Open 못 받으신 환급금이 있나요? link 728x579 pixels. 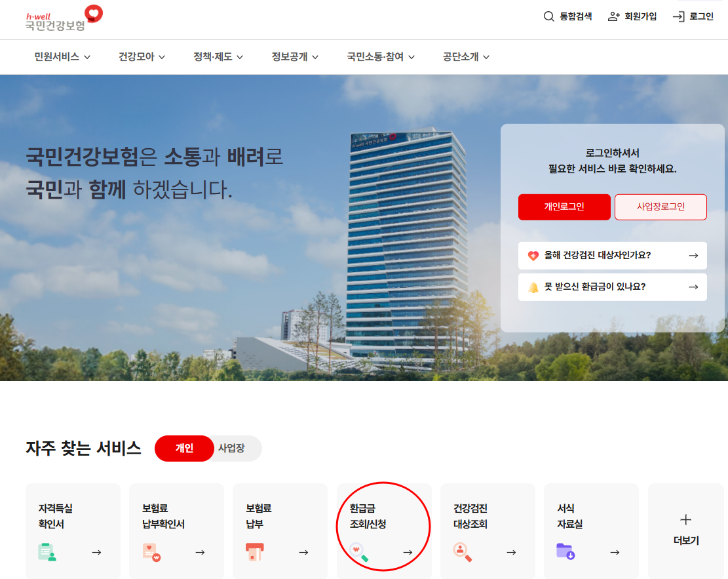click(595, 287)
